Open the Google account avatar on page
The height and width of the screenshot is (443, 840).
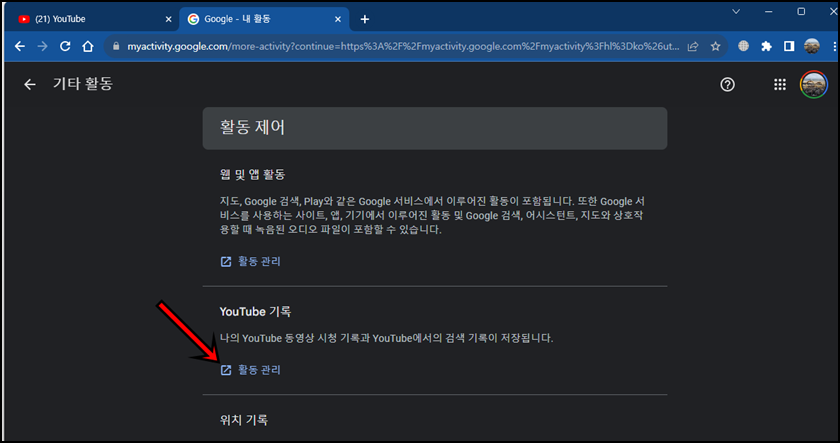coord(813,84)
